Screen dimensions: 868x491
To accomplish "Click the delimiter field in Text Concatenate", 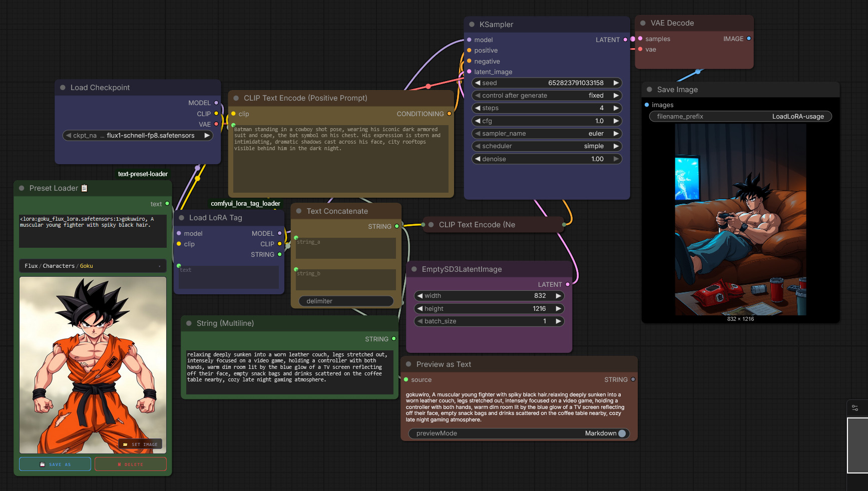I will tap(346, 301).
